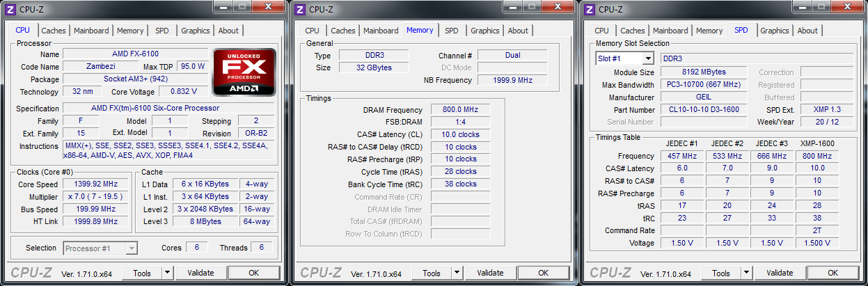Open About tab in the Memory window
This screenshot has height=286, width=868.
pos(518,31)
